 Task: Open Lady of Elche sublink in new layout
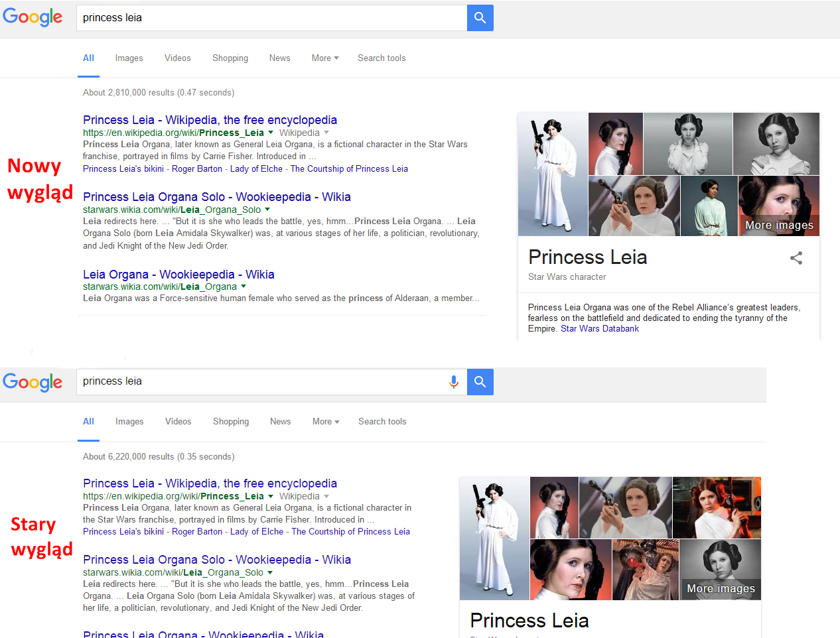coord(256,169)
